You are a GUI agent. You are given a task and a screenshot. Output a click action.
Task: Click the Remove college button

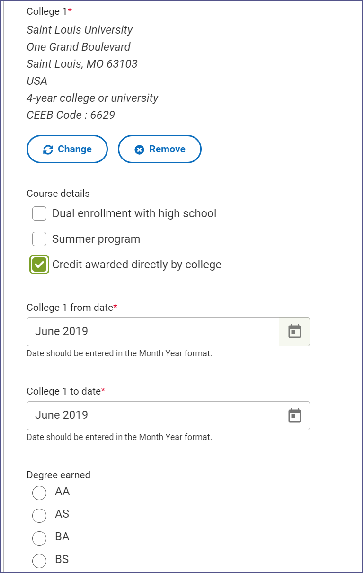(x=160, y=149)
